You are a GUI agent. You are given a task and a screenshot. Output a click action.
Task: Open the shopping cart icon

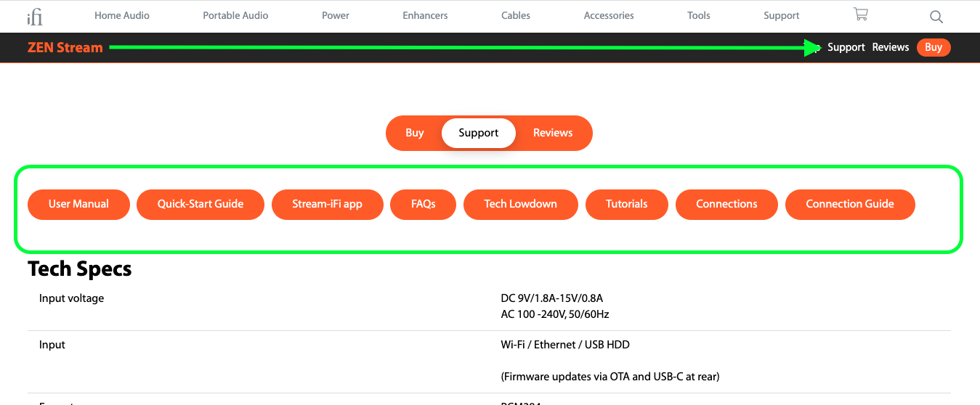(861, 15)
